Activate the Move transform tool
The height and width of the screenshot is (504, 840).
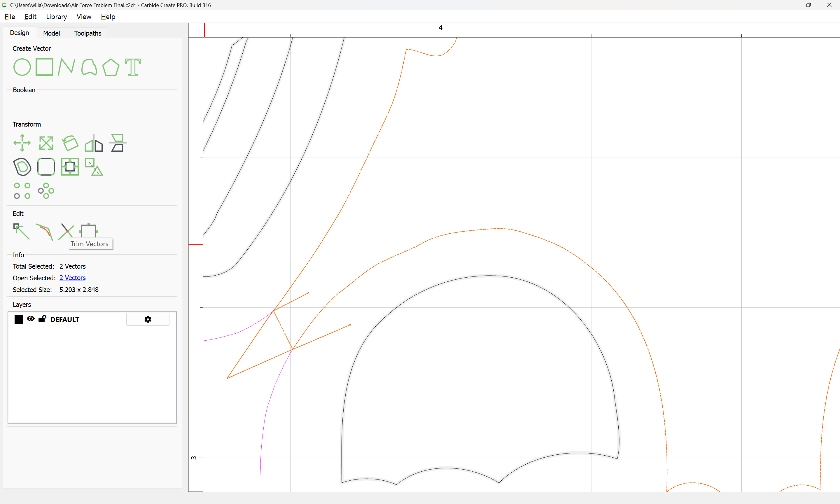tap(22, 143)
